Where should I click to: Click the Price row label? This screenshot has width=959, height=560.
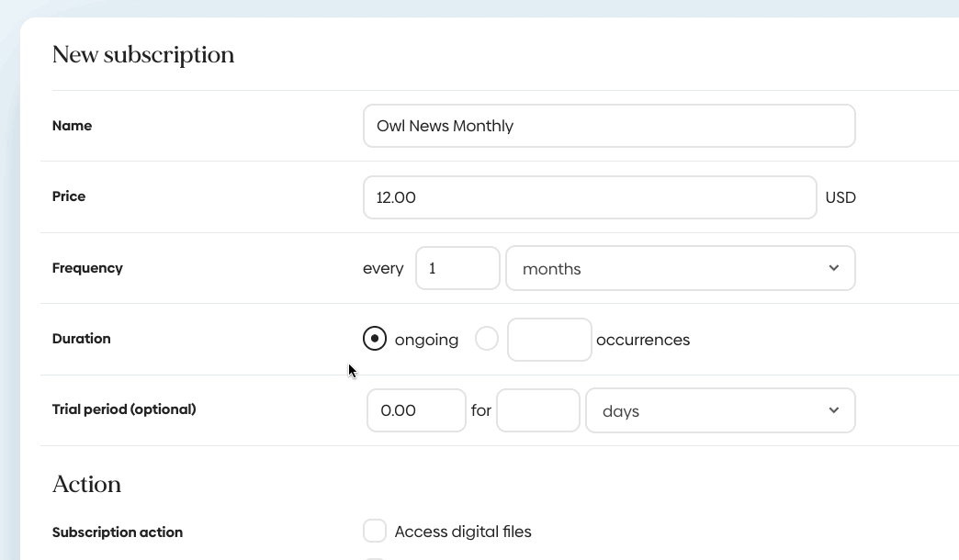69,196
